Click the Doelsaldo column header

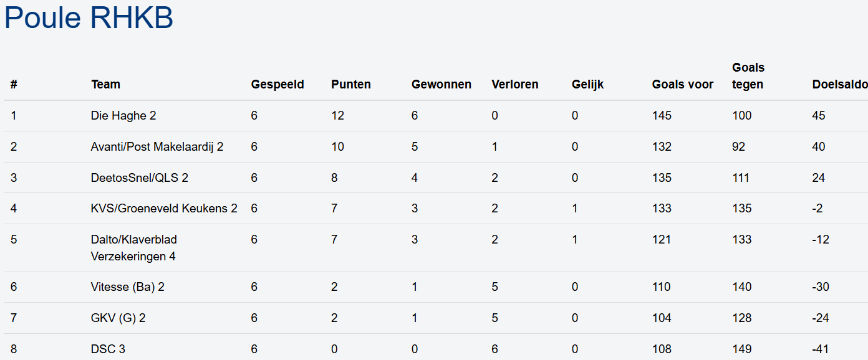point(839,84)
